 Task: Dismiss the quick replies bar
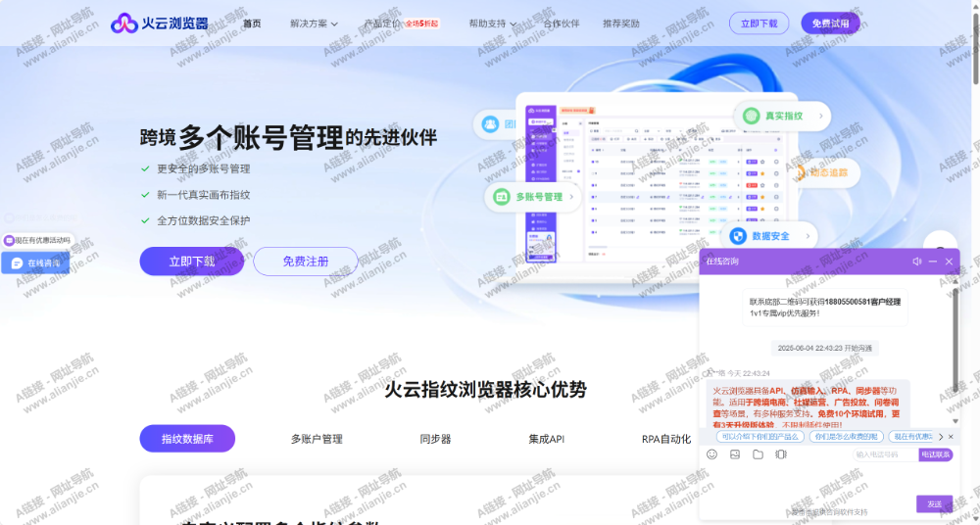pyautogui.click(x=952, y=437)
